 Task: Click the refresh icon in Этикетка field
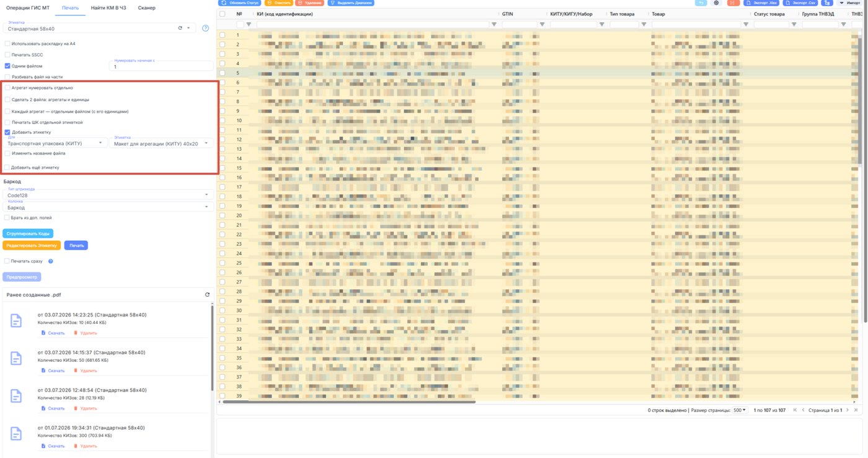[x=180, y=28]
